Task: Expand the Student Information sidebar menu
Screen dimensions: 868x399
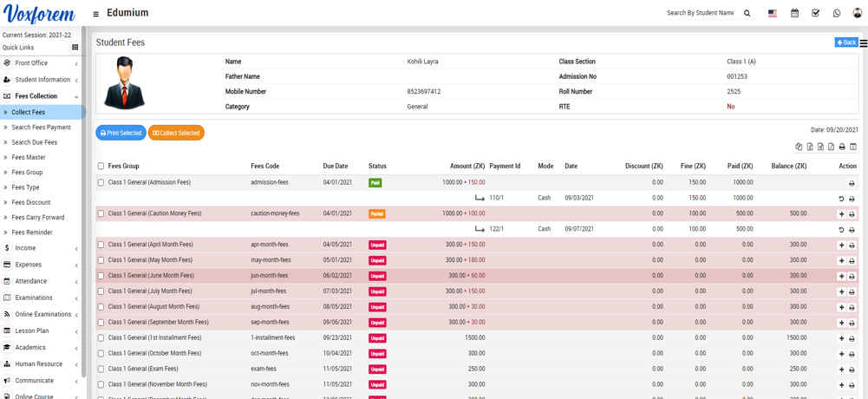Action: click(x=42, y=80)
